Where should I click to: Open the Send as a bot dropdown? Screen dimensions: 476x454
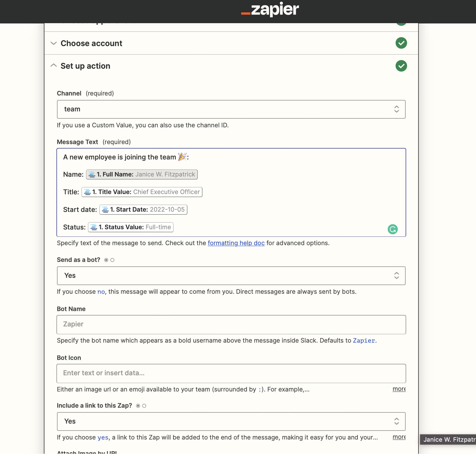[231, 276]
